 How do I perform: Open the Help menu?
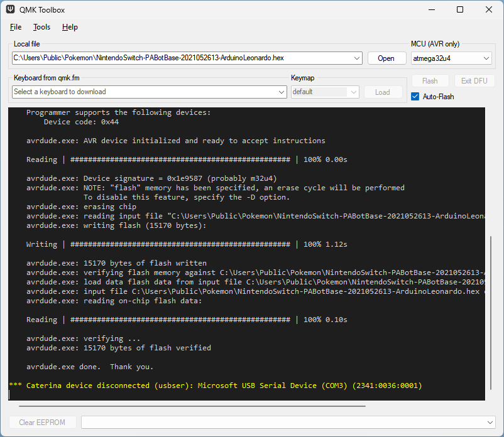coord(70,27)
